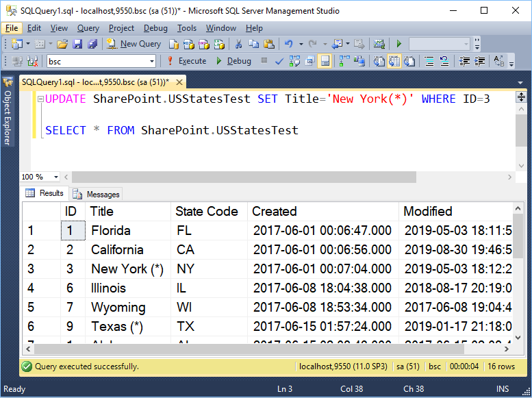
Task: Click the editor horizontal scrollbar thumb
Action: (244, 177)
